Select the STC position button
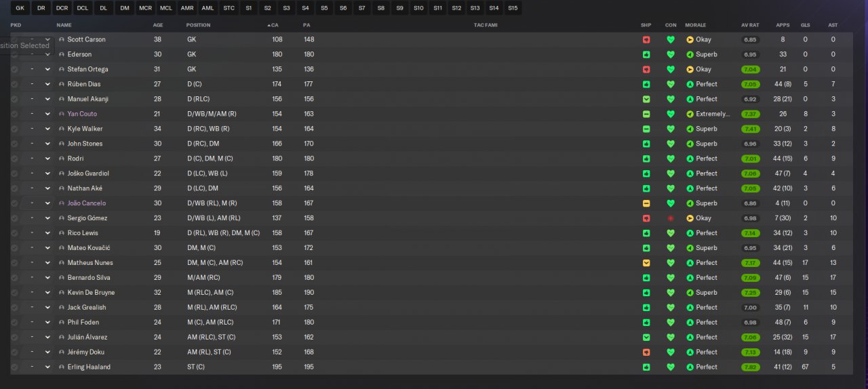This screenshot has height=389, width=868. (229, 8)
